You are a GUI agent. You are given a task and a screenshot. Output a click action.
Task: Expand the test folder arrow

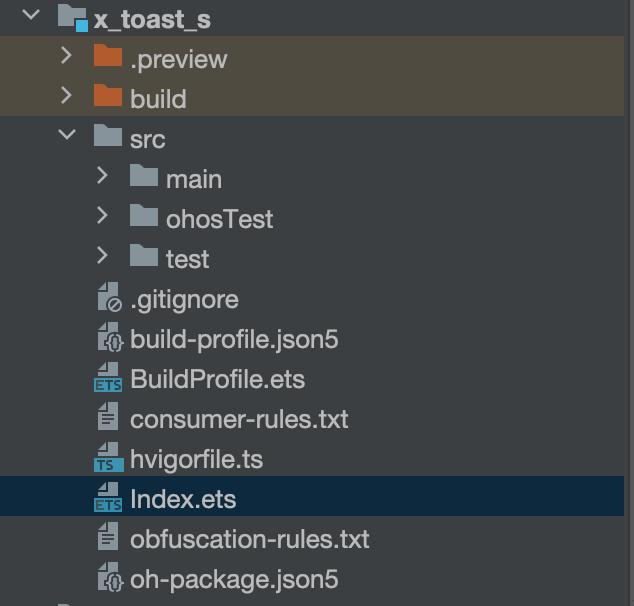103,256
